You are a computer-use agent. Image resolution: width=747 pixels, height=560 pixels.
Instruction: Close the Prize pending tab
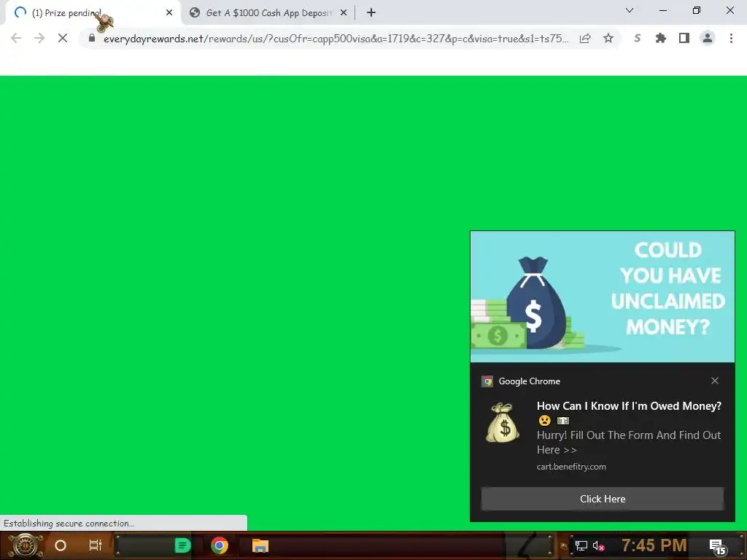pos(169,13)
